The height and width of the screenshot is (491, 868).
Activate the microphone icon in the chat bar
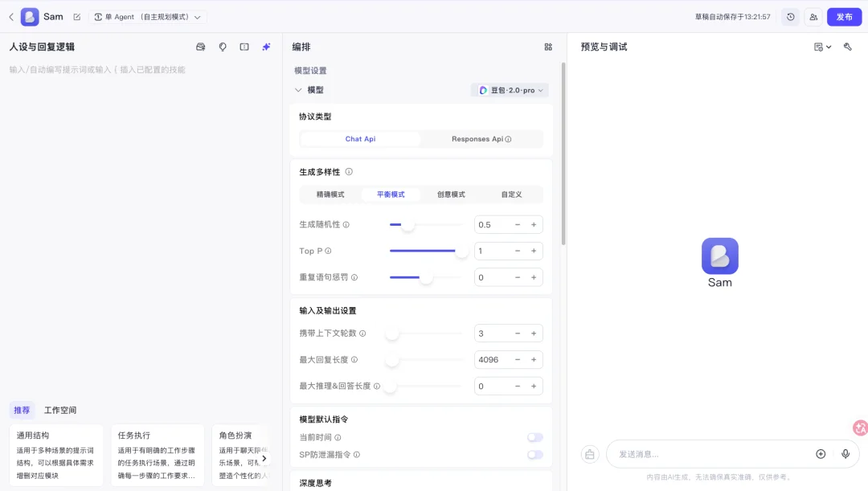coord(845,454)
